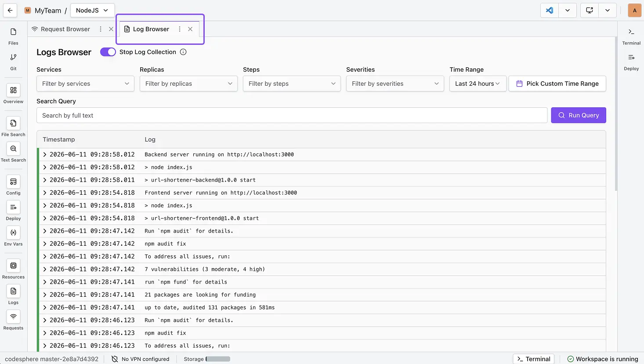Open Request Browser tab options menu
The image size is (644, 364).
point(101,29)
